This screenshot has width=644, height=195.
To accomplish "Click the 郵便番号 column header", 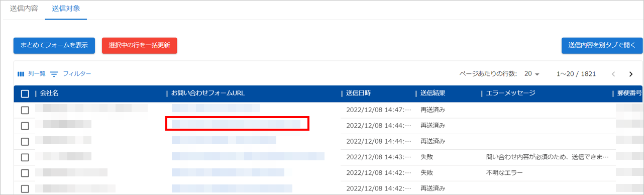I will (x=629, y=93).
